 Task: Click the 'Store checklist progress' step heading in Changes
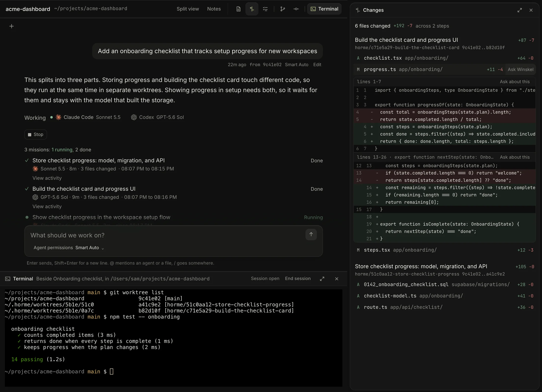coord(421,266)
